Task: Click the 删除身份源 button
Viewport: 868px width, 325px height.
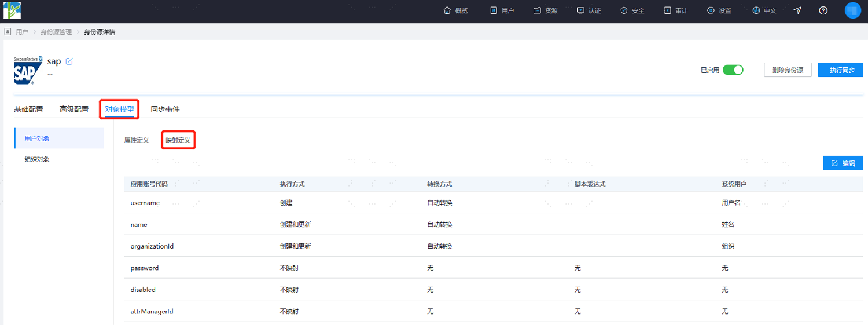Action: [x=788, y=70]
